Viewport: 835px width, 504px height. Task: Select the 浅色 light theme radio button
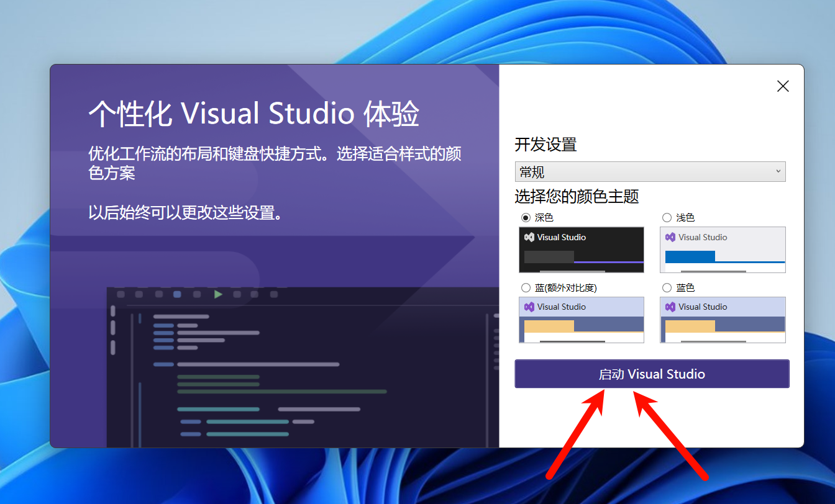click(x=667, y=218)
